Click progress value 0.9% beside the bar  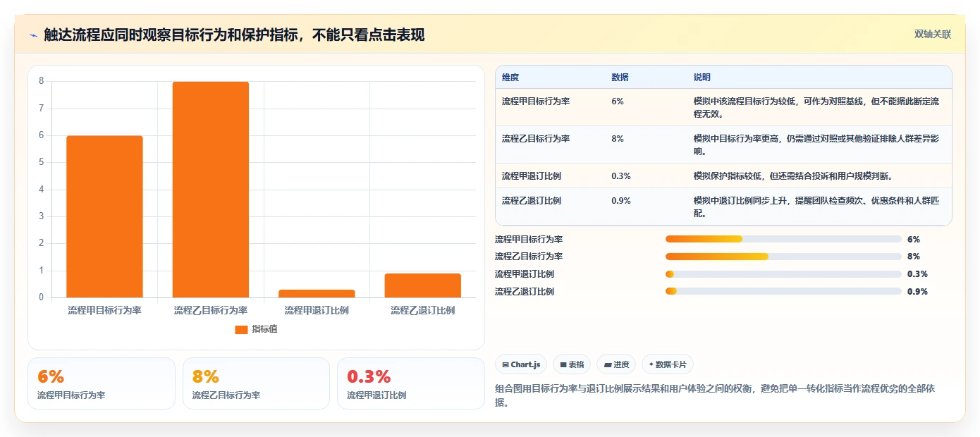(917, 292)
